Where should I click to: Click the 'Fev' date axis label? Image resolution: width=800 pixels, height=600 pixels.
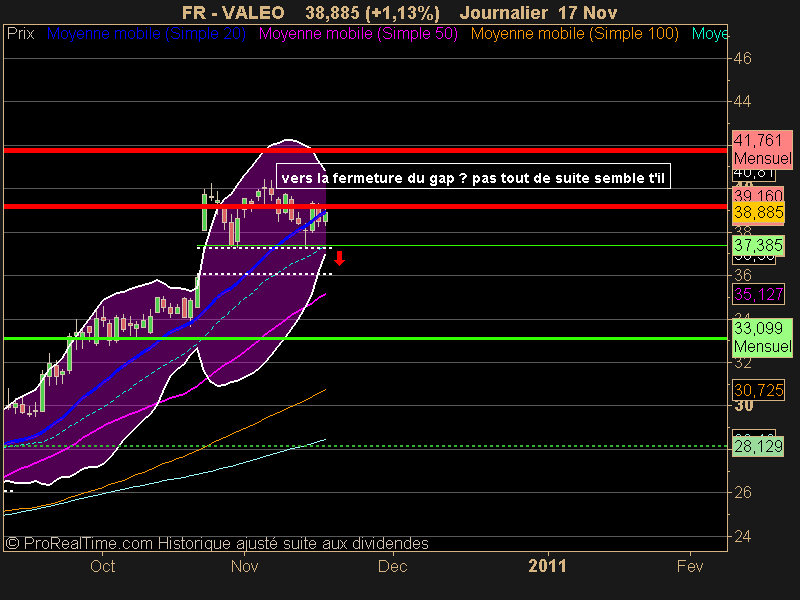[x=690, y=566]
